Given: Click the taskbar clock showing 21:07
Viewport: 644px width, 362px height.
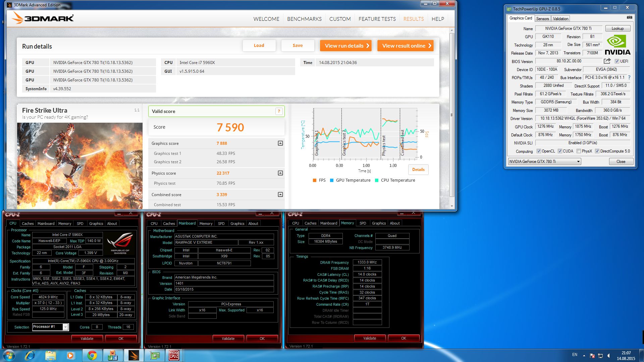Looking at the screenshot, I should [x=626, y=353].
